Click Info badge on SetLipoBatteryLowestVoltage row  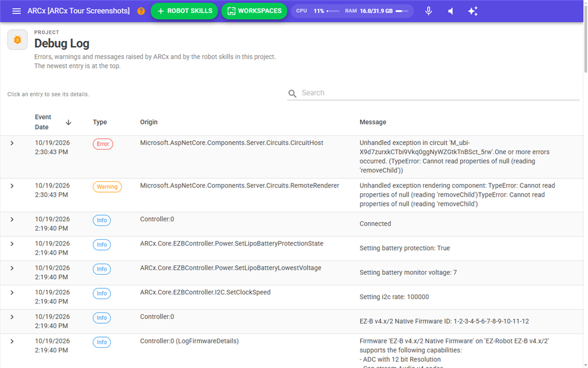(x=102, y=269)
